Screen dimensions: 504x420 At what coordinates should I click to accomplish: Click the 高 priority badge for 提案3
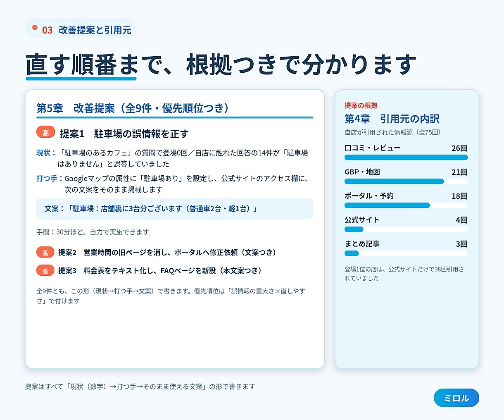coord(45,270)
